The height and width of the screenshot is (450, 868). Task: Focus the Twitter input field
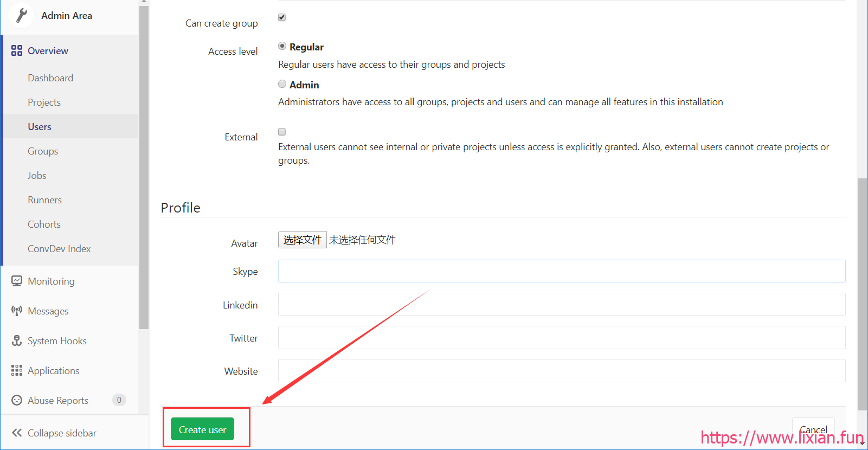562,337
